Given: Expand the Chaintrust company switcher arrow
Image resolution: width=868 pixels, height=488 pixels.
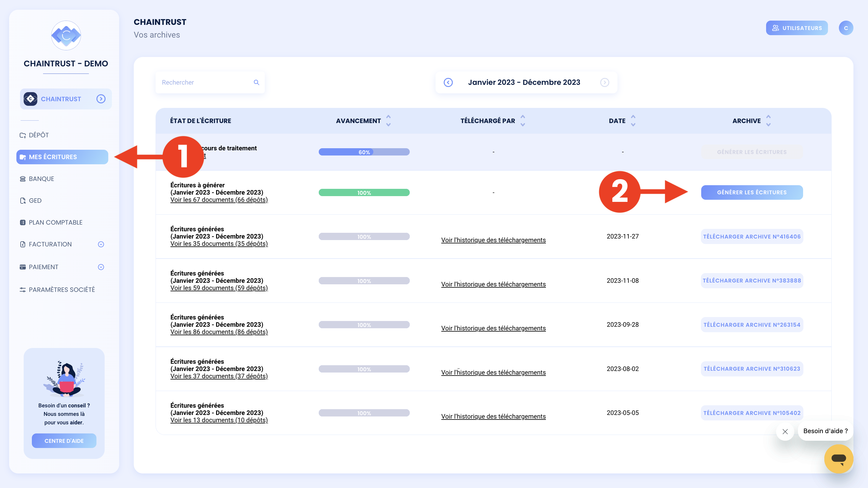Looking at the screenshot, I should tap(101, 99).
